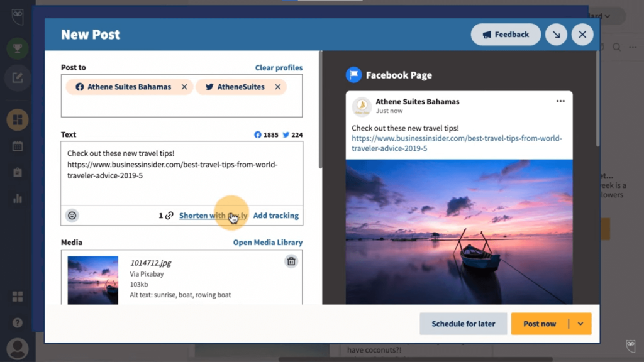The height and width of the screenshot is (362, 644).
Task: Click the Facebook Page flag icon
Action: [x=353, y=75]
